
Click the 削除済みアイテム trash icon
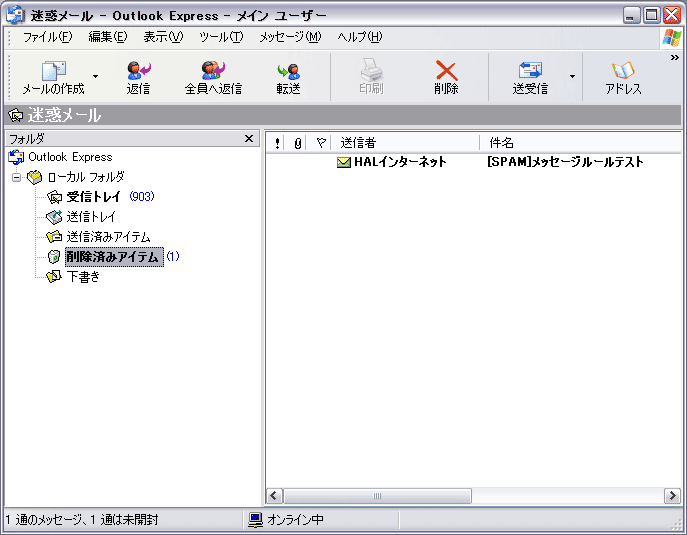[x=54, y=257]
